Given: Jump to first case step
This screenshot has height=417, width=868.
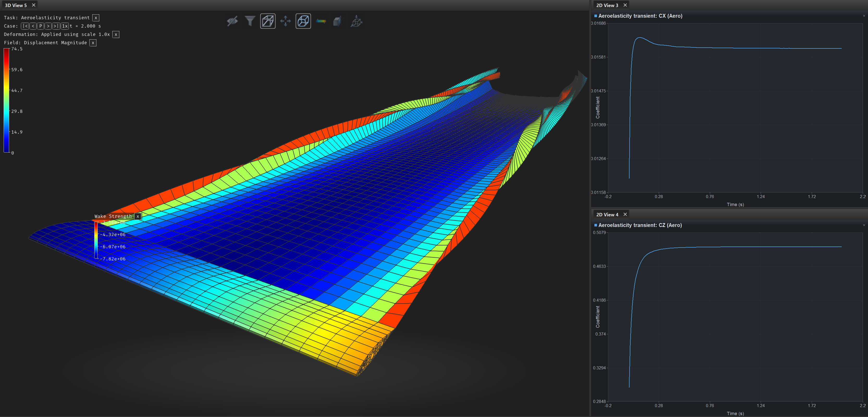Looking at the screenshot, I should tap(25, 26).
